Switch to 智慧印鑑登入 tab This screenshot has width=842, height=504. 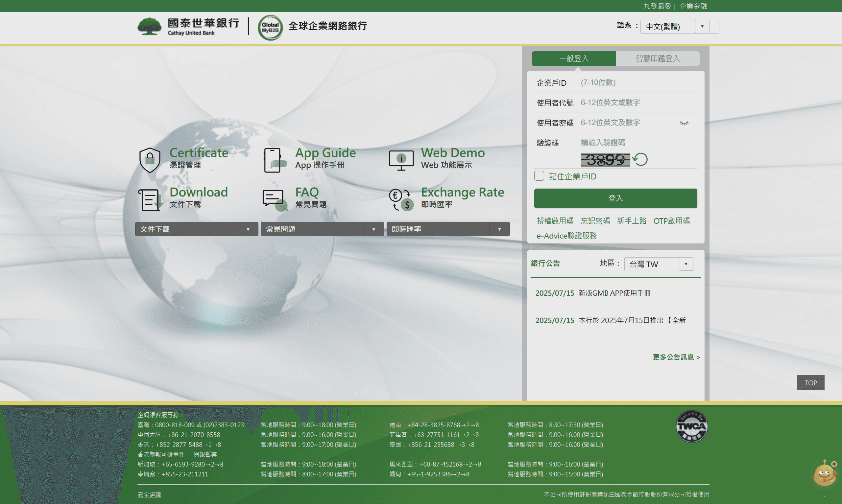(657, 58)
